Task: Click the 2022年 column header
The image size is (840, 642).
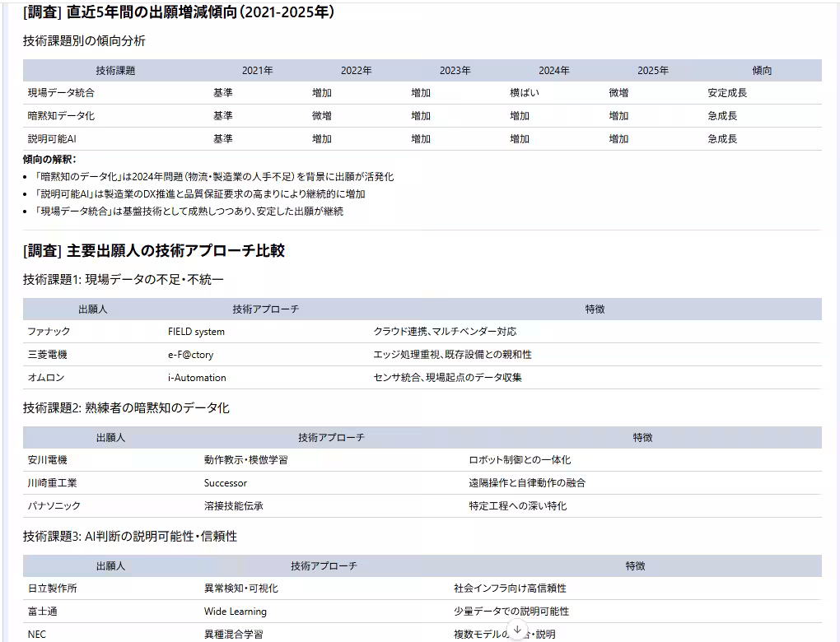Action: (357, 71)
